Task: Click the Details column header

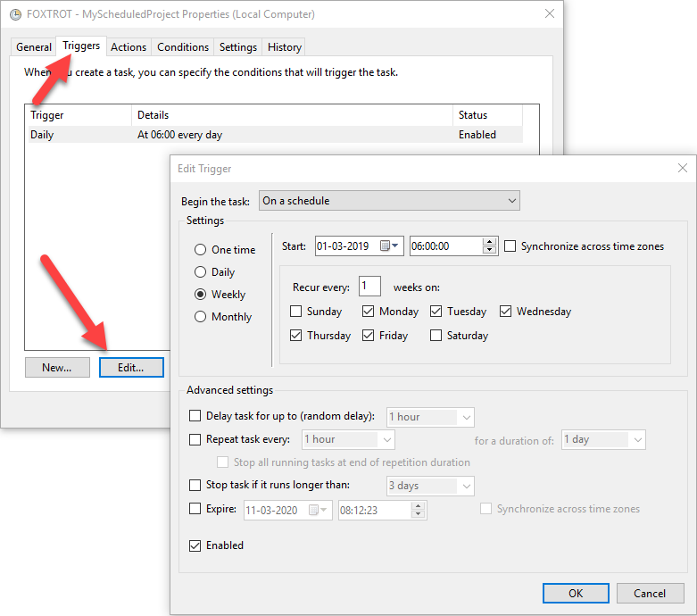Action: (292, 115)
